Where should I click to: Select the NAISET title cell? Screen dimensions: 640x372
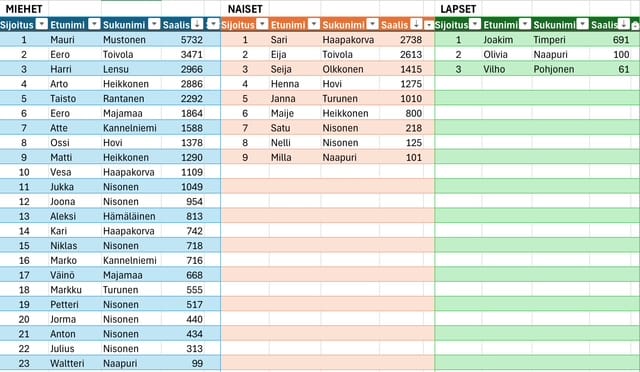pyautogui.click(x=245, y=9)
